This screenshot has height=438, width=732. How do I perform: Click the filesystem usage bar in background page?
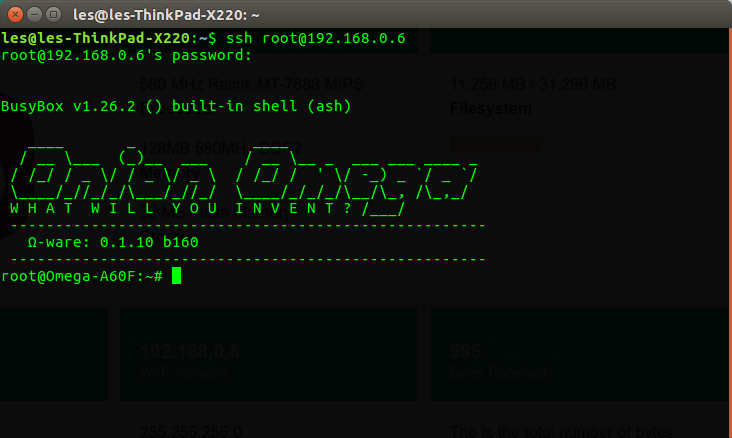coord(578,145)
